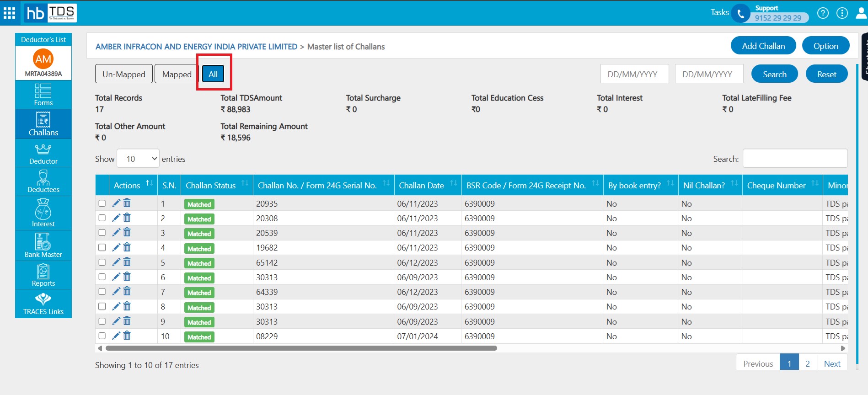Focus the end date DD/MM/YYYY field
This screenshot has width=868, height=395.
coord(709,74)
